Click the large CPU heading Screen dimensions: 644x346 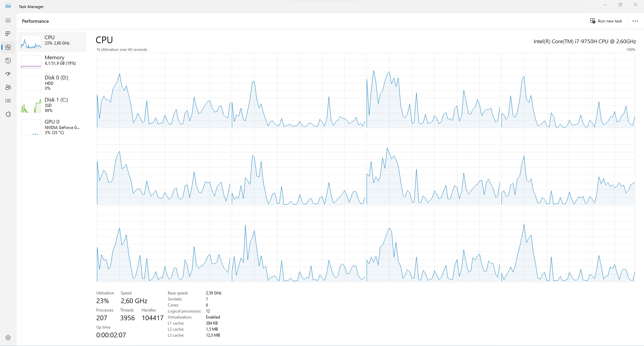(104, 40)
